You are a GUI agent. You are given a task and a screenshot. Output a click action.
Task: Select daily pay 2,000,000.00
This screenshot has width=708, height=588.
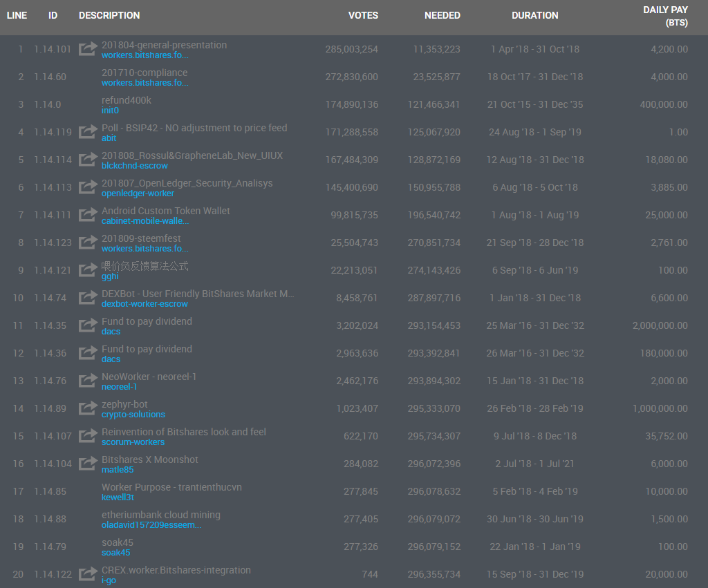click(660, 325)
